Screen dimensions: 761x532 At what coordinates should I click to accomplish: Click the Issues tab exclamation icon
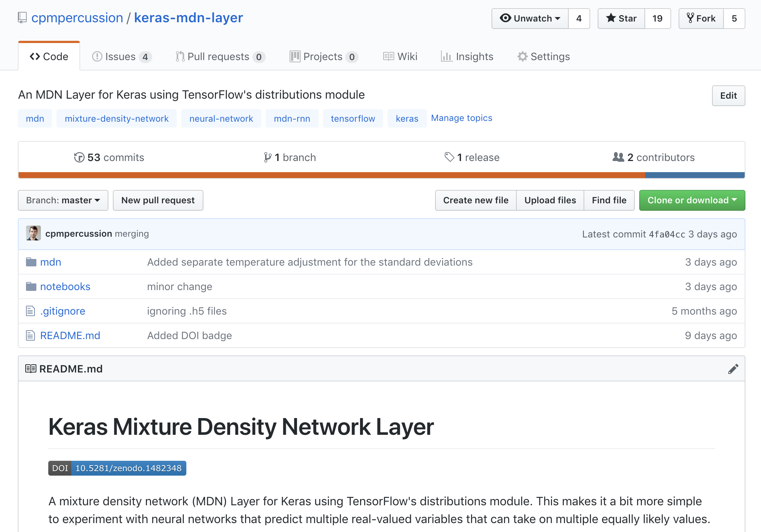coord(97,56)
